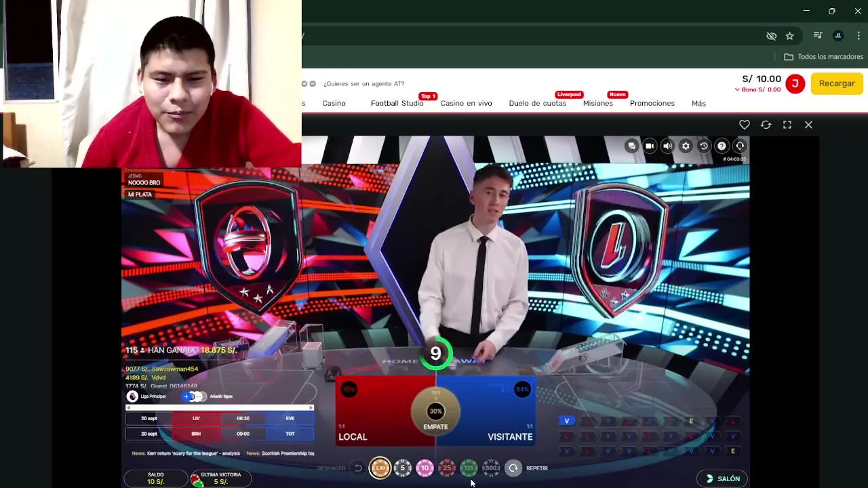Click the Kerr return news headline
Viewport: 868px width, 488px height.
pos(186,453)
